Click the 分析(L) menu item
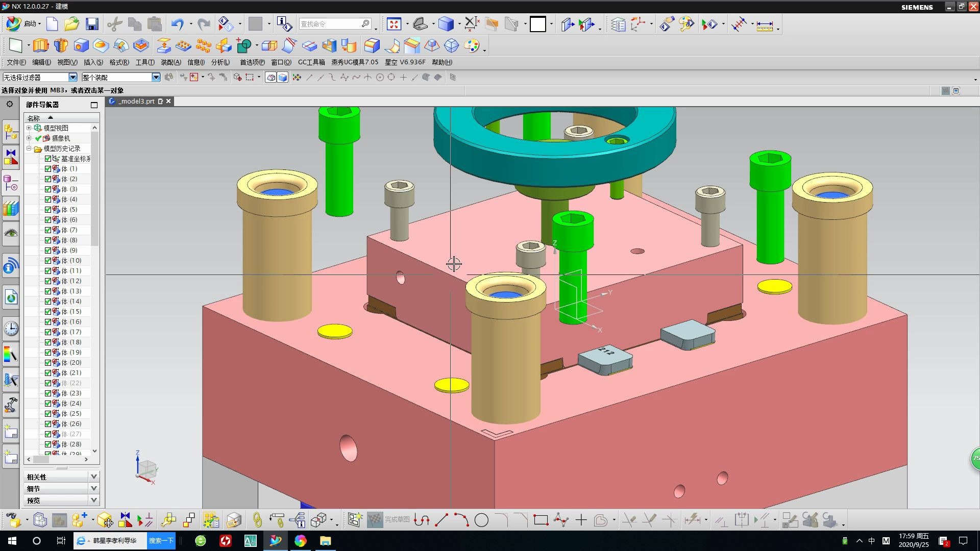The width and height of the screenshot is (980, 551). tap(220, 62)
